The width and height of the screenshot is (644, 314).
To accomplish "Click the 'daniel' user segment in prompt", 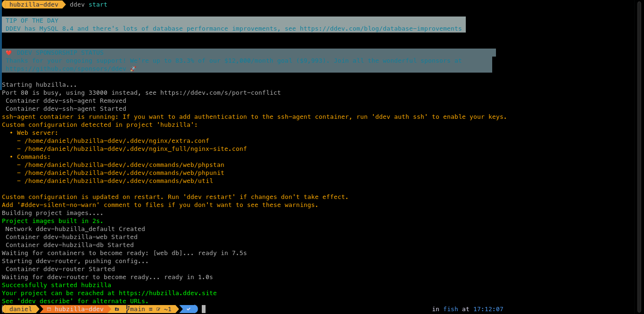I will pyautogui.click(x=21, y=309).
